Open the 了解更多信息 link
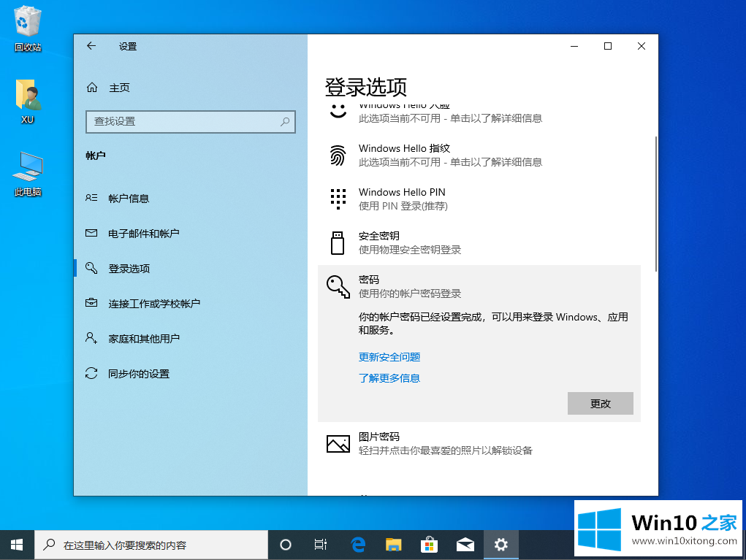 389,378
